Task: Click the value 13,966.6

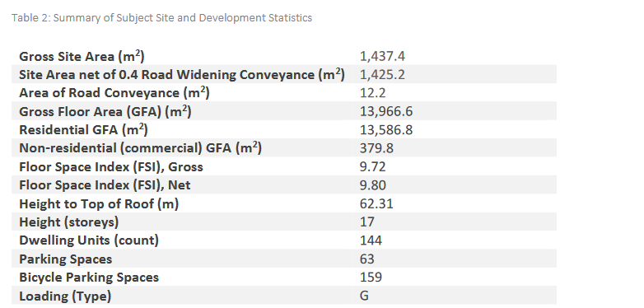Action: point(386,111)
